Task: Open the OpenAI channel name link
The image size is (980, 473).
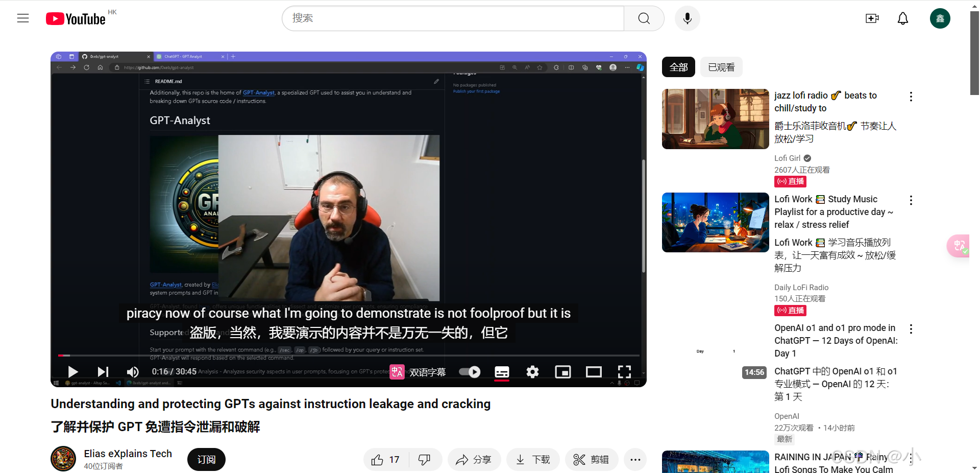Action: point(787,416)
